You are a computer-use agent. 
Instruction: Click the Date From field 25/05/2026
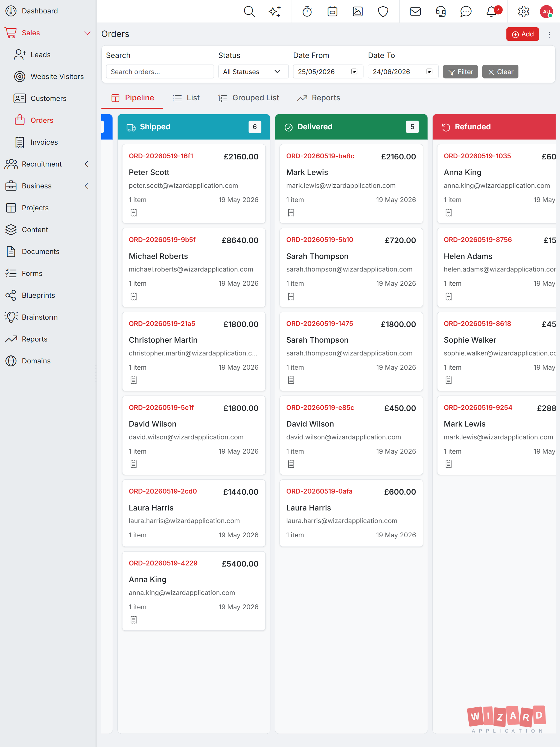click(328, 72)
